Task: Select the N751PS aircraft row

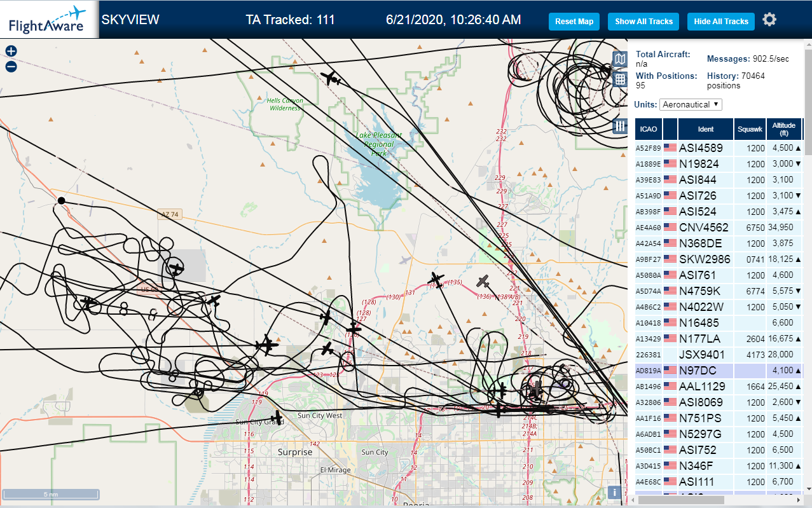Action: pos(719,418)
